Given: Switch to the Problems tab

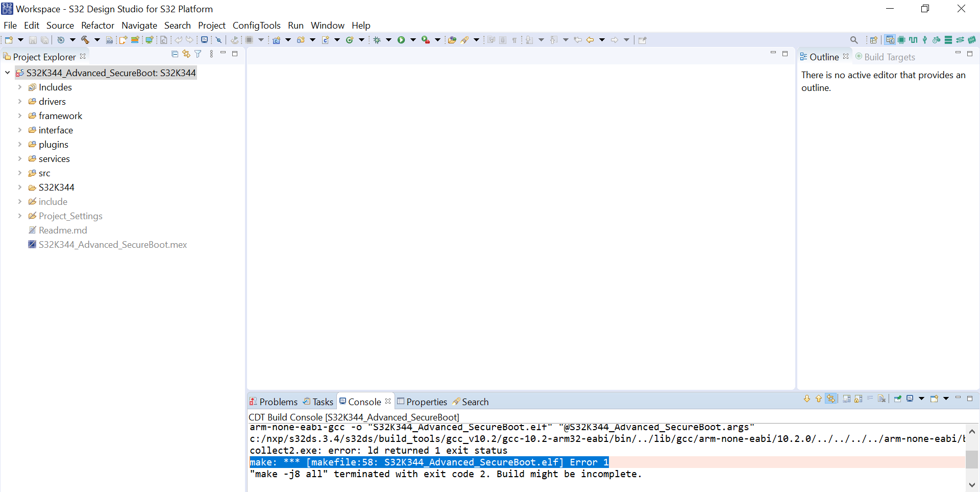Looking at the screenshot, I should [x=278, y=402].
